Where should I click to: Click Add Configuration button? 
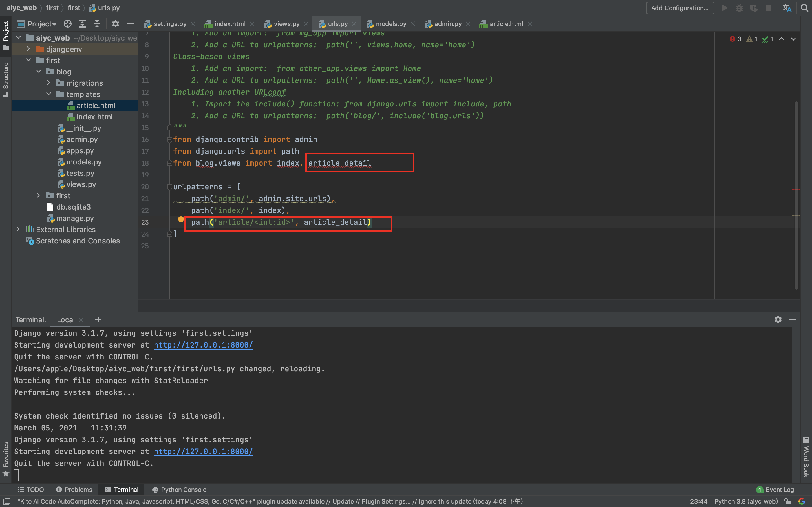[680, 8]
